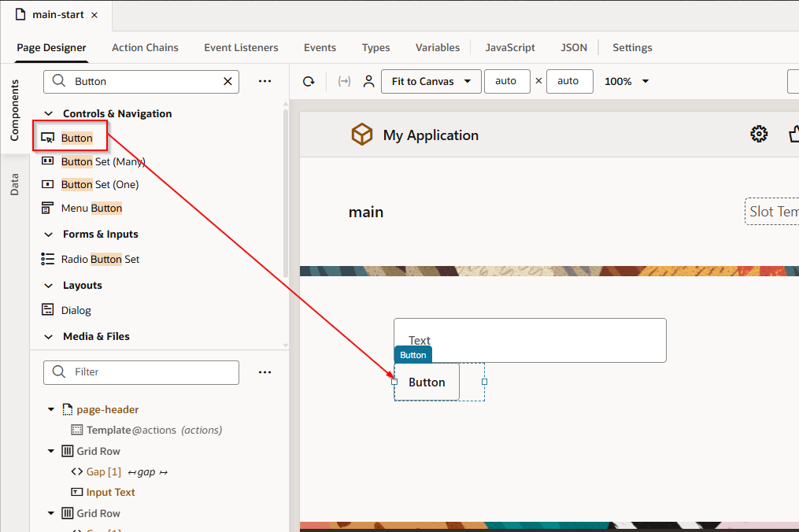Select the Dialog component under Layouts

tap(47, 310)
